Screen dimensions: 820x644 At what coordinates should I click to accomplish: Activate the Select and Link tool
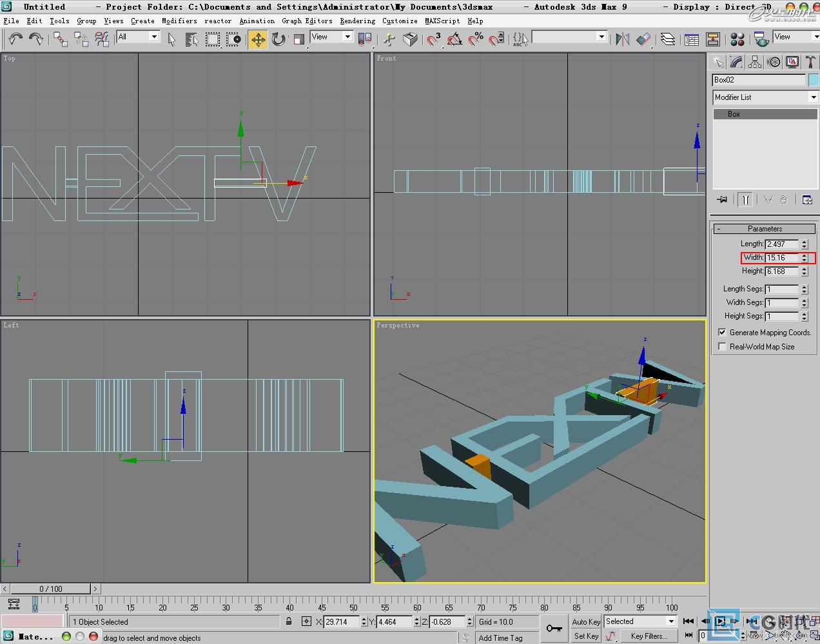pyautogui.click(x=61, y=39)
